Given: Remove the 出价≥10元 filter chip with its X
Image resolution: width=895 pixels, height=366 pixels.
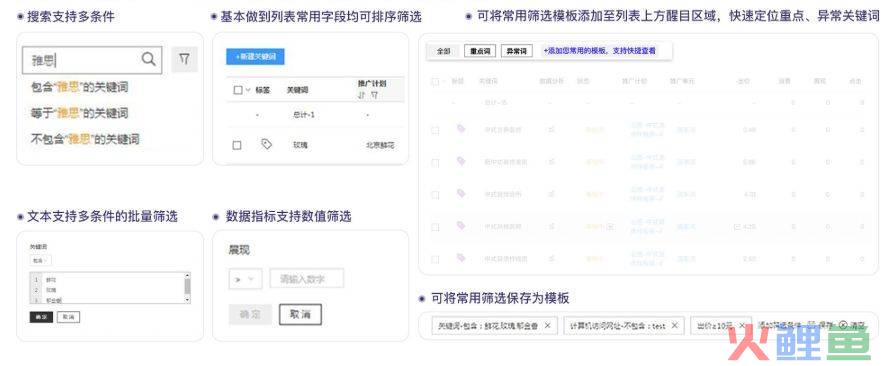Looking at the screenshot, I should (741, 325).
